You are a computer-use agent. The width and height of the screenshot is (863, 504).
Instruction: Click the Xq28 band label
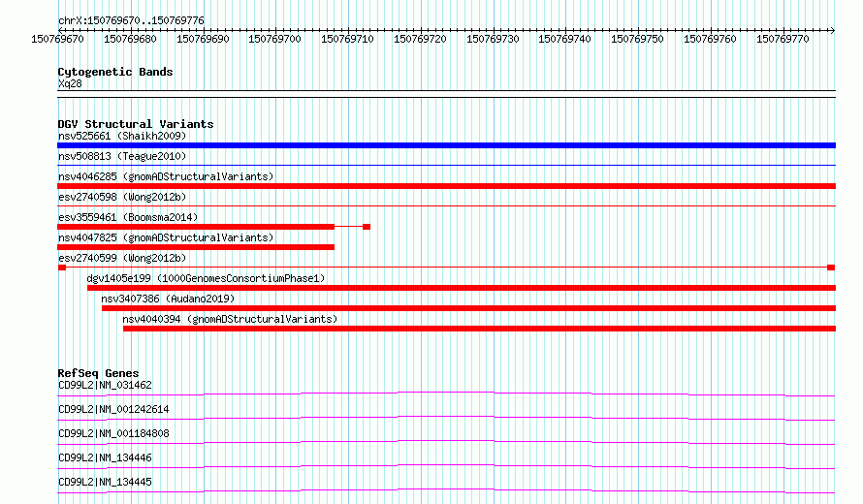click(70, 83)
